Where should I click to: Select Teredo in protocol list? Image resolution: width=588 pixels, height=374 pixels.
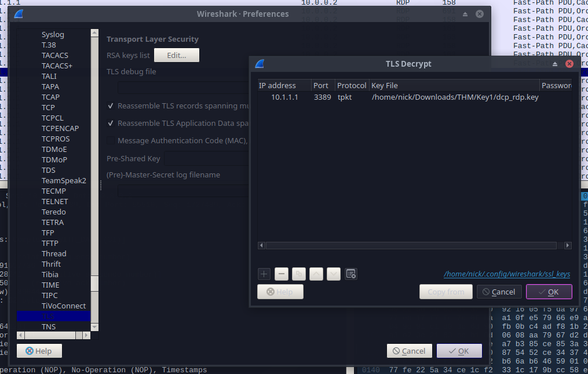[53, 212]
